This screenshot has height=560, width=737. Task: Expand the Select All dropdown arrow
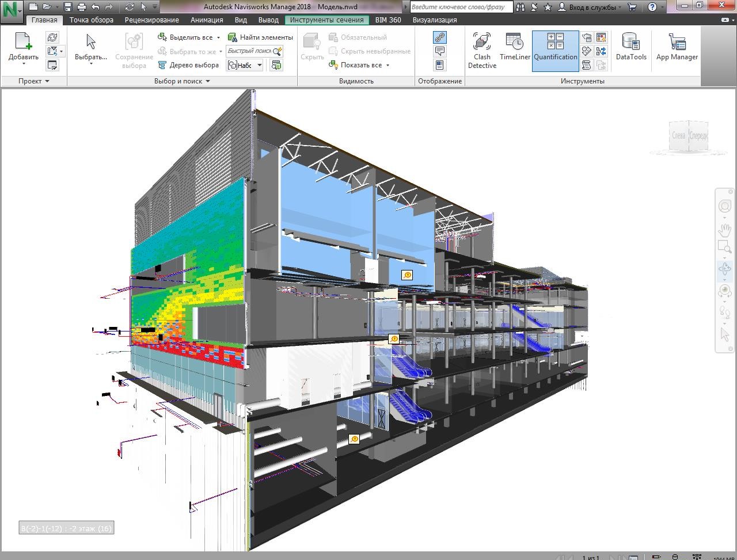point(218,37)
